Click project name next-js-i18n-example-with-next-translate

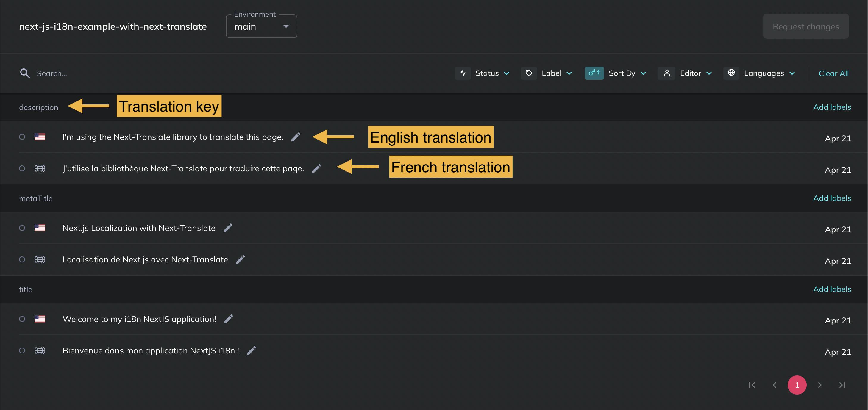pyautogui.click(x=113, y=26)
